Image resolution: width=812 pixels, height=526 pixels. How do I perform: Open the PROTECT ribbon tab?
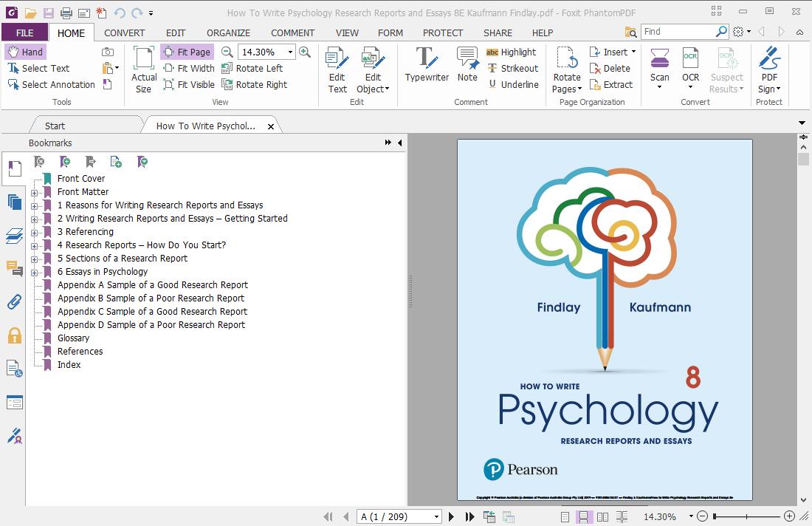tap(443, 33)
